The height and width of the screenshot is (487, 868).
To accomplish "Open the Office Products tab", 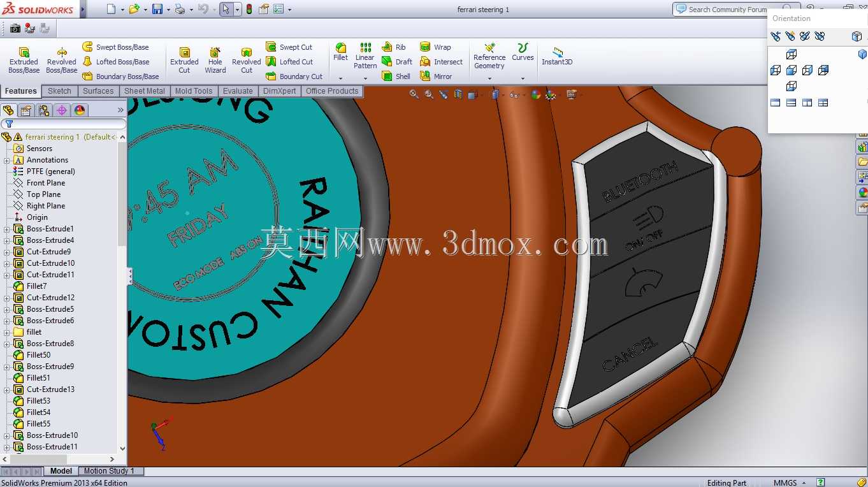I will (332, 91).
